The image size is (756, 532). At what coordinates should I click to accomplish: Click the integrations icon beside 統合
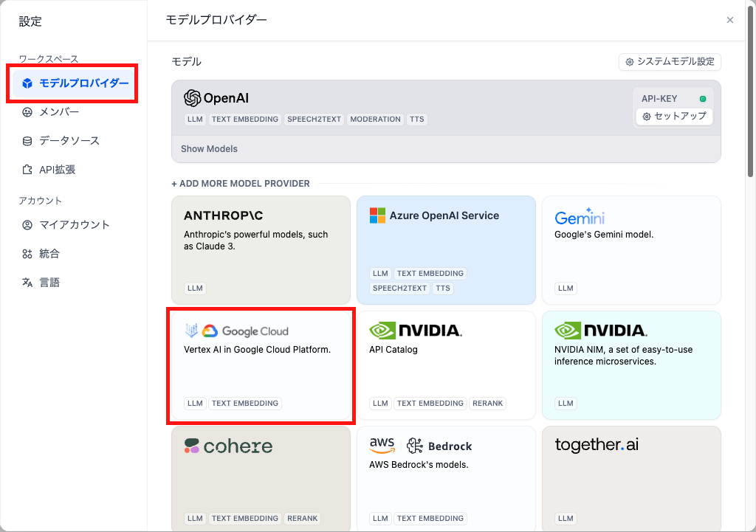click(x=27, y=254)
